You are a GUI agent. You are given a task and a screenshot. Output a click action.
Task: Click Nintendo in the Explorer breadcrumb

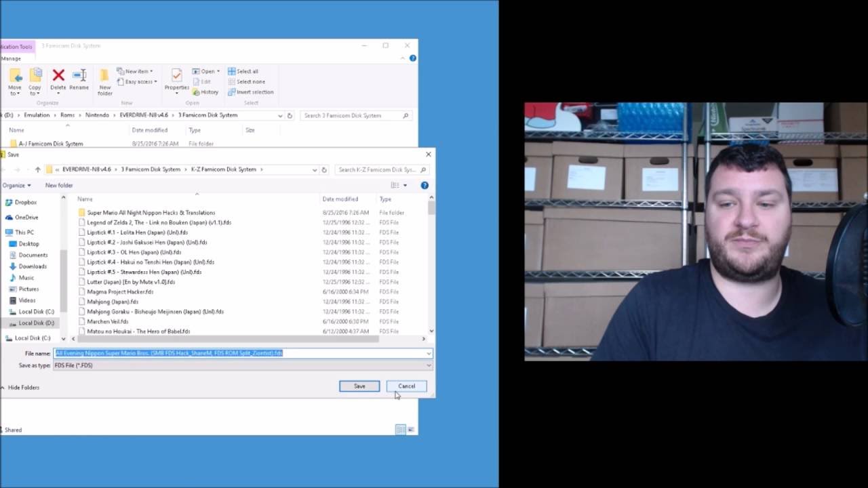pos(97,115)
